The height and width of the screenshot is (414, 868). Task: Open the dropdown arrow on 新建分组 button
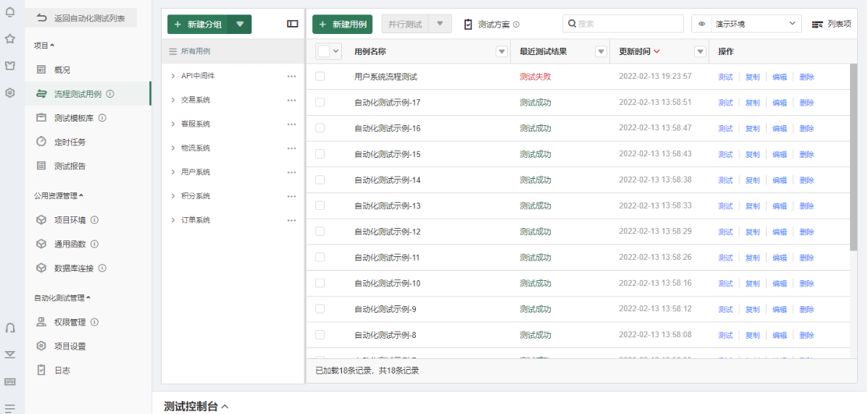coord(240,25)
